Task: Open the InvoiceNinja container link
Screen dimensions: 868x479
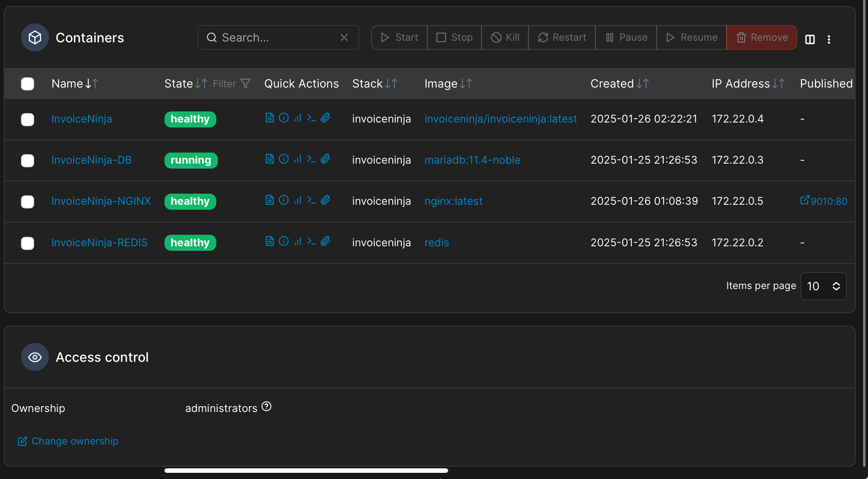Action: (81, 119)
